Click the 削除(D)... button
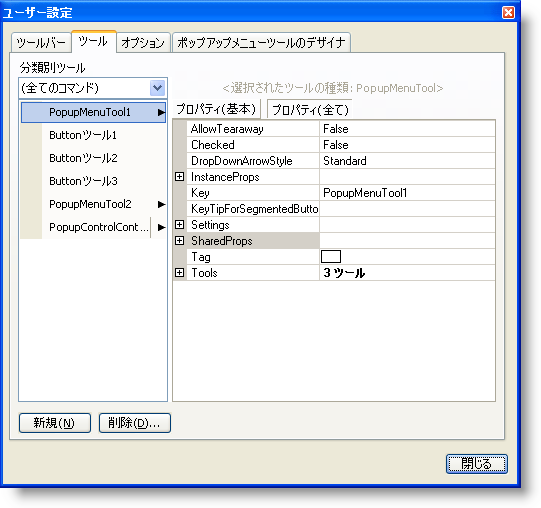Viewport: 541px width, 508px height. [135, 423]
